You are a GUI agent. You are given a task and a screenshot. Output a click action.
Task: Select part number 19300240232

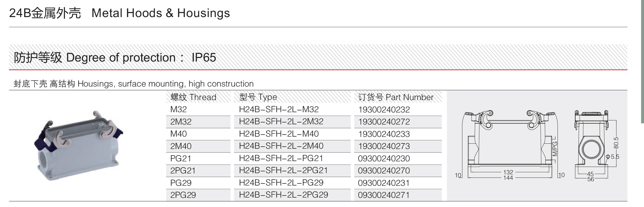coord(384,110)
